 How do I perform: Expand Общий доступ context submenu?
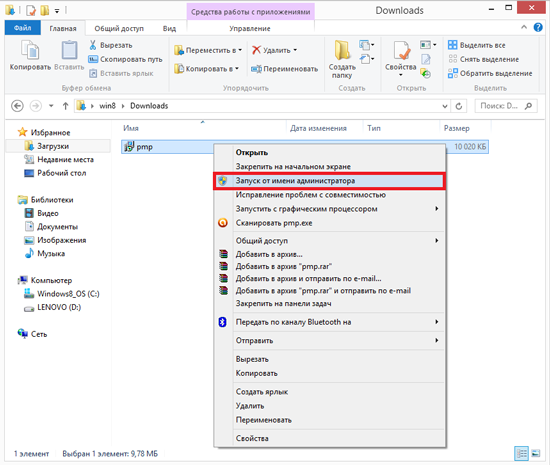click(x=330, y=241)
